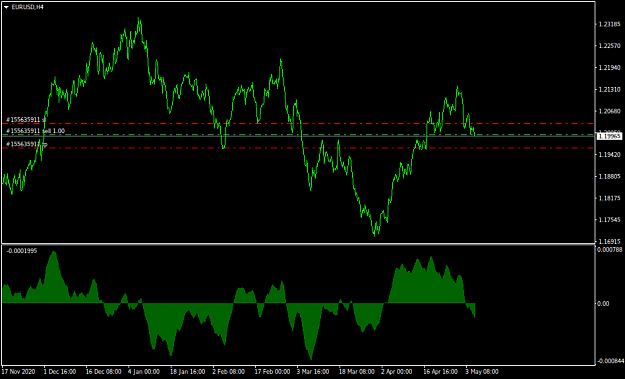The height and width of the screenshot is (379, 625).
Task: Select the #155635911 sl stop-loss label
Action: (26, 120)
